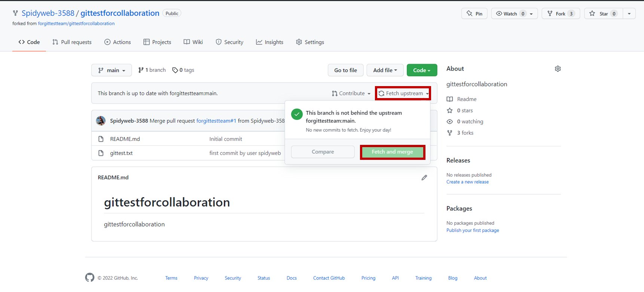Click the fork icon next to 3 forks
The image size is (644, 292).
[x=450, y=133]
